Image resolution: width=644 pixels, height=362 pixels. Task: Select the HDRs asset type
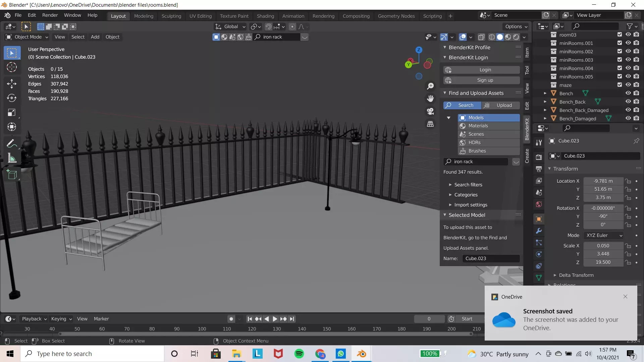(489, 142)
